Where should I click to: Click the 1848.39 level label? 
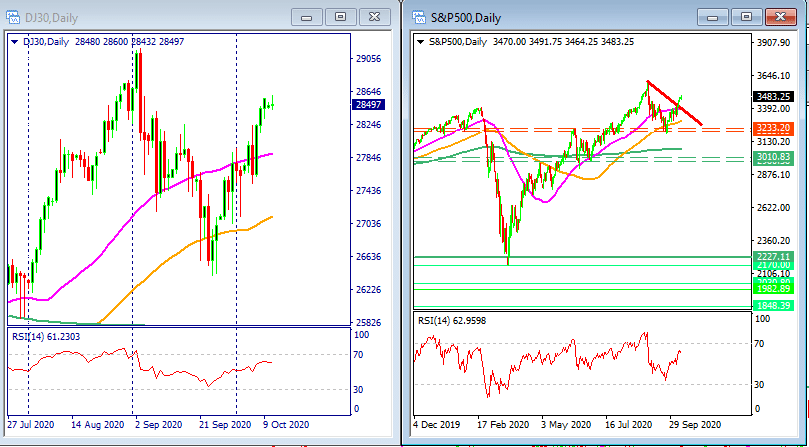pyautogui.click(x=772, y=306)
